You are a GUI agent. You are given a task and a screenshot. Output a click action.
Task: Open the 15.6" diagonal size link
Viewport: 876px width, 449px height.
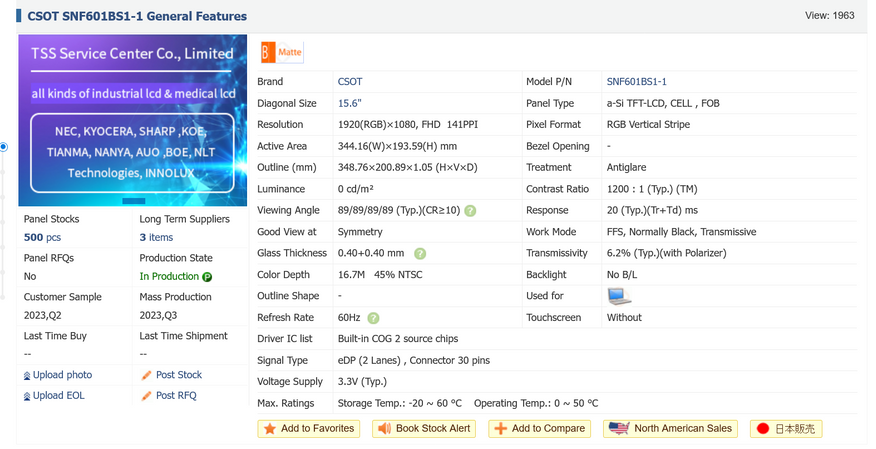[x=349, y=103]
